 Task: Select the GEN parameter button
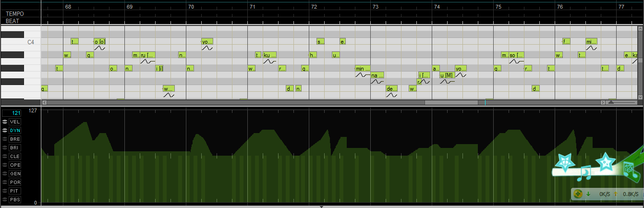click(x=15, y=174)
